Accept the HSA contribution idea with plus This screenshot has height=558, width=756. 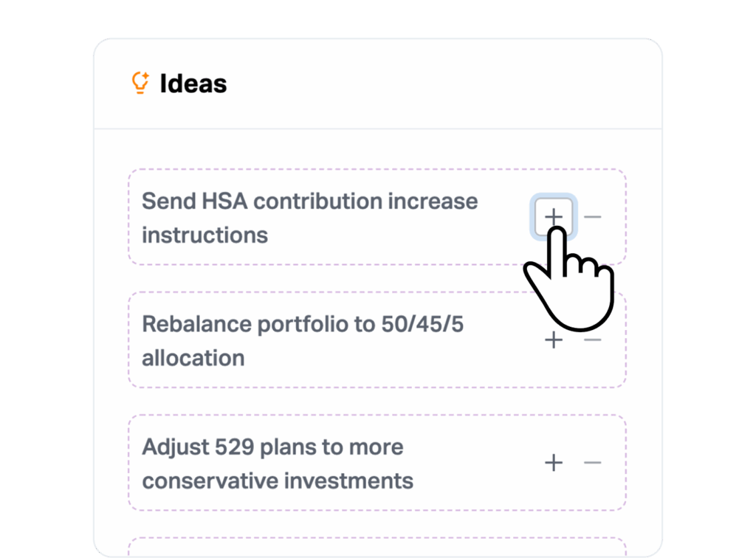point(553,217)
